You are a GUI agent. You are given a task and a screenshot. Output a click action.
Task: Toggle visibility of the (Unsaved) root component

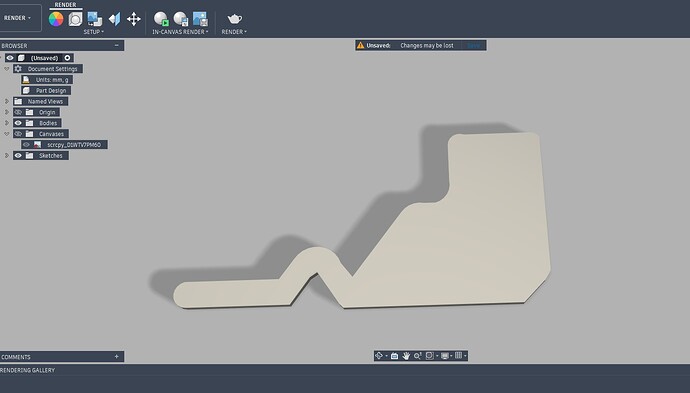(10, 58)
